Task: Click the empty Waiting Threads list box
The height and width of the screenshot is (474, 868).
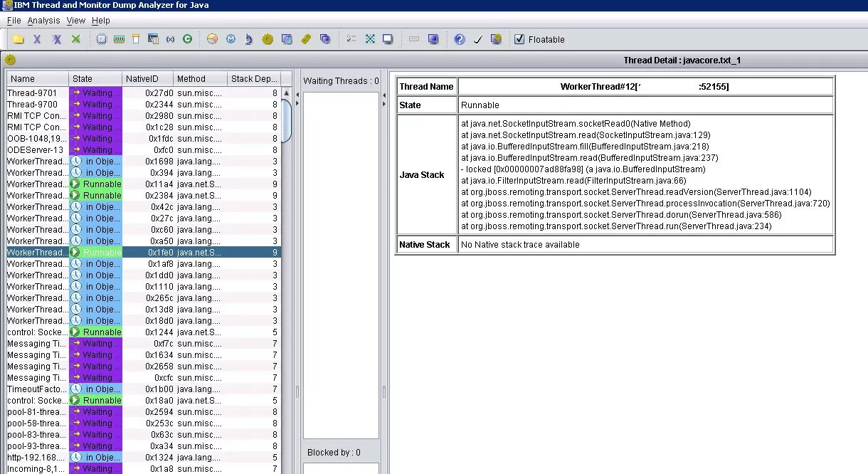Action: [x=341, y=265]
